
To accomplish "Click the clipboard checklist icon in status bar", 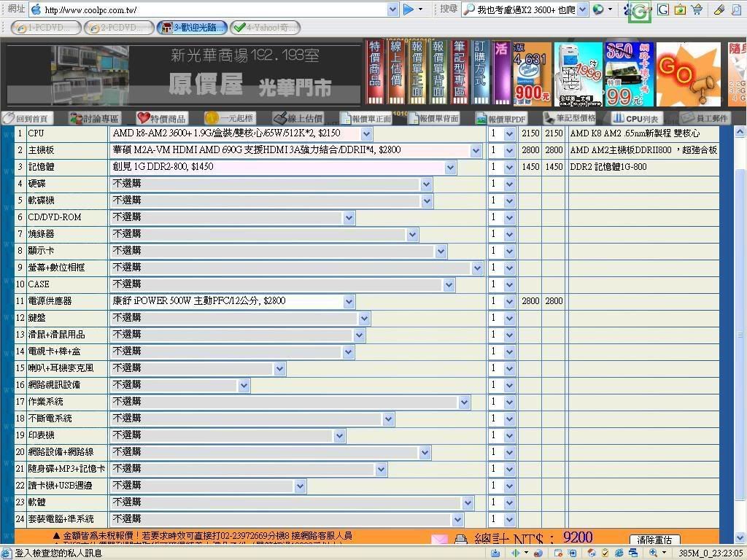I will pyautogui.click(x=605, y=553).
